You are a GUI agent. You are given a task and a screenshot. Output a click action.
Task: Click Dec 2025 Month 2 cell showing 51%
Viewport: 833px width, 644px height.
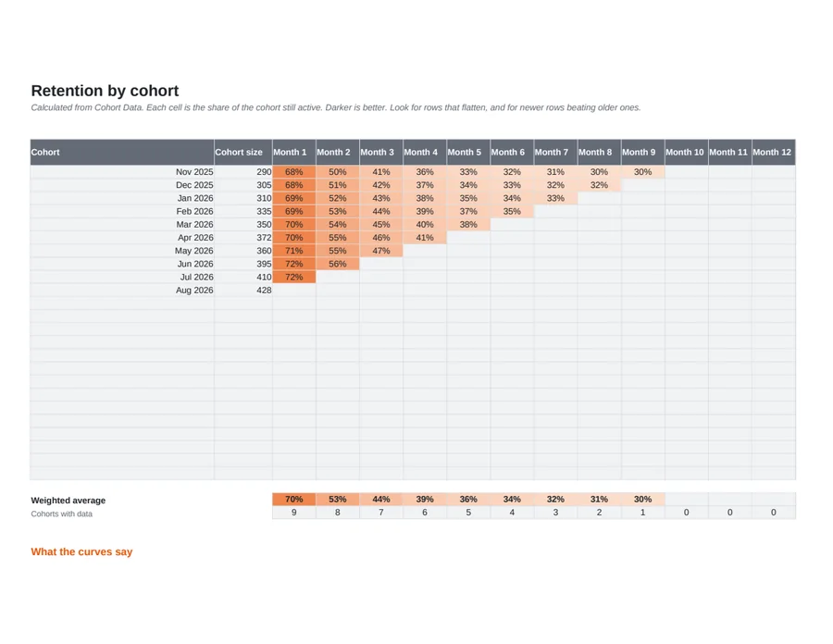coord(338,185)
